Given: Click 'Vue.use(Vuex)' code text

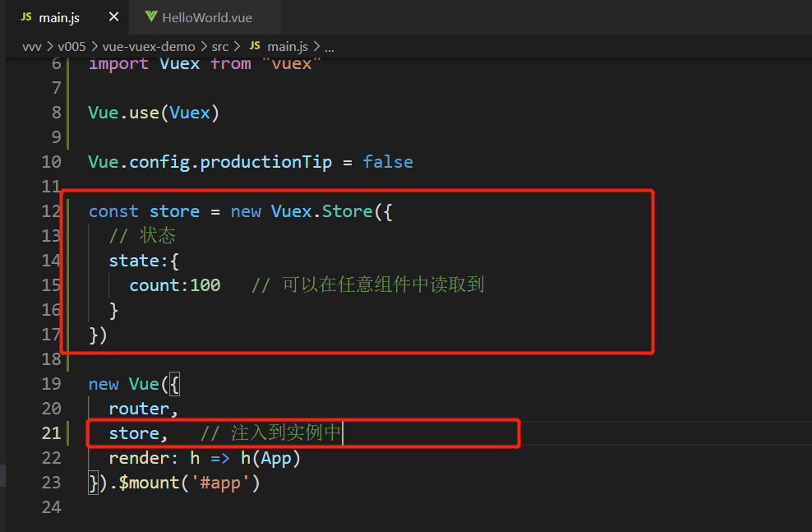Looking at the screenshot, I should tap(154, 113).
